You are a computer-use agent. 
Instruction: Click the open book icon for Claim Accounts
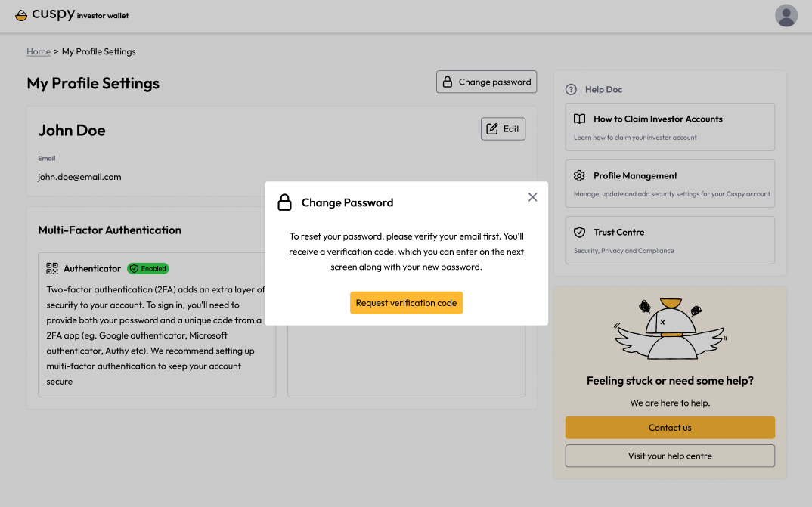click(579, 119)
